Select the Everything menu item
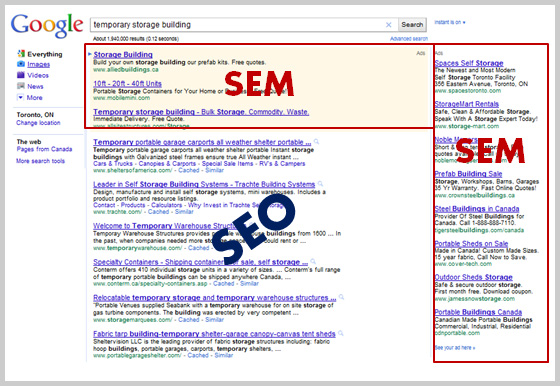The width and height of the screenshot is (560, 386). tap(45, 54)
